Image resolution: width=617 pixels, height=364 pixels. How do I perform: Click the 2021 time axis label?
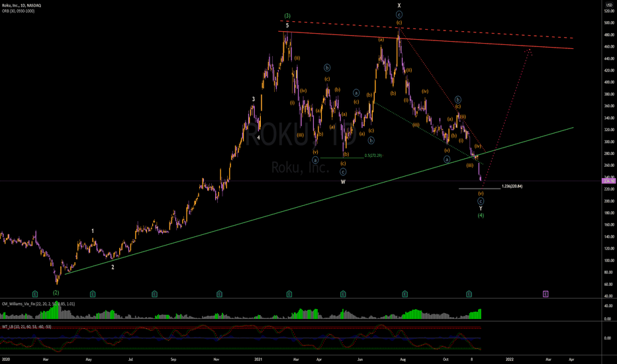[258, 359]
